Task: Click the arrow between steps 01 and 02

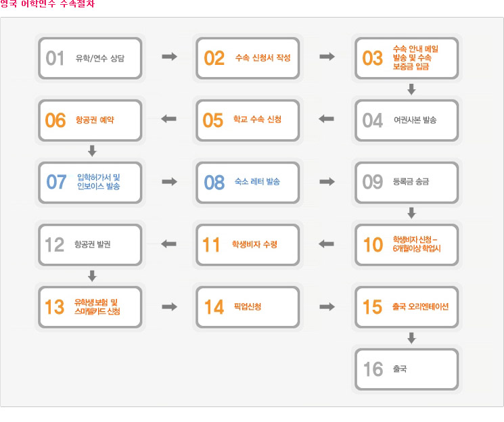Action: [x=169, y=57]
